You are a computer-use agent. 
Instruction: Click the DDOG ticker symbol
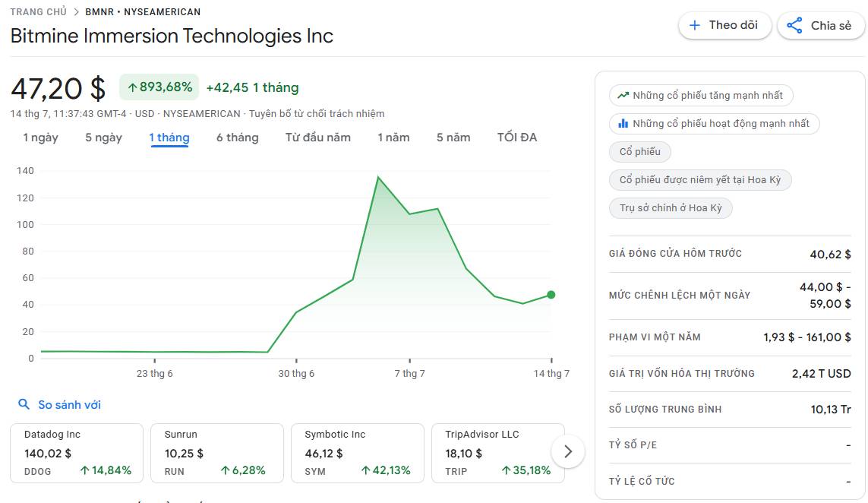38,471
